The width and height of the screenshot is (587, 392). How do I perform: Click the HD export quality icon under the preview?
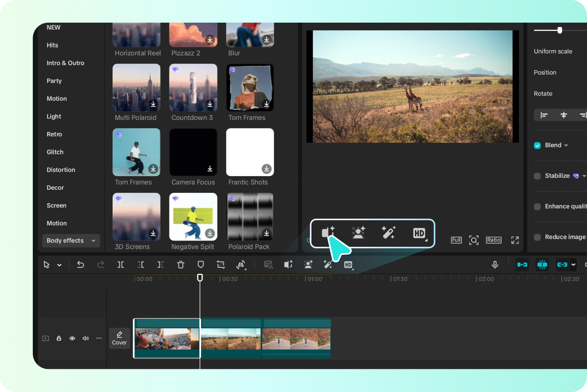click(x=420, y=233)
